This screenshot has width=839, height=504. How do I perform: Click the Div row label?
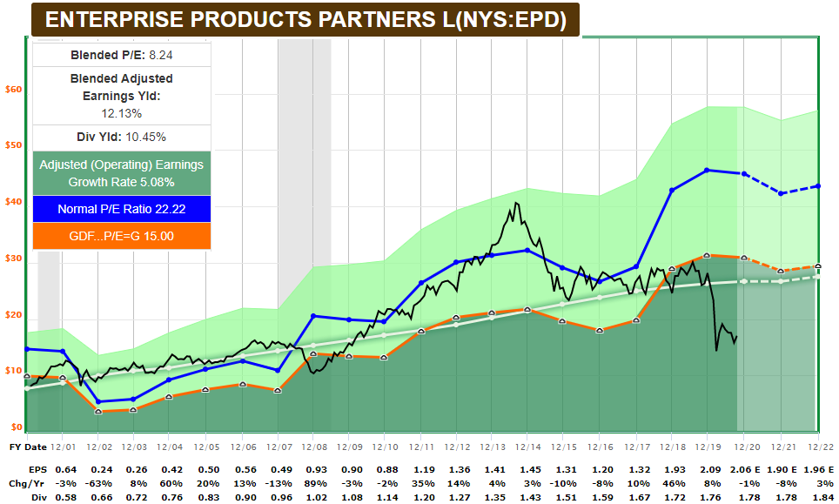[x=39, y=498]
